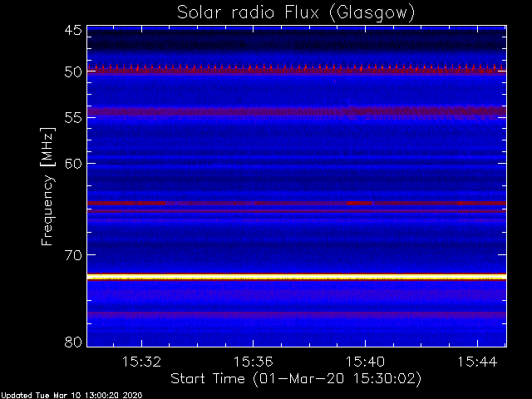Click the 'Frequency [MHz]' y-axis label
This screenshot has height=399, width=532.
click(x=47, y=186)
